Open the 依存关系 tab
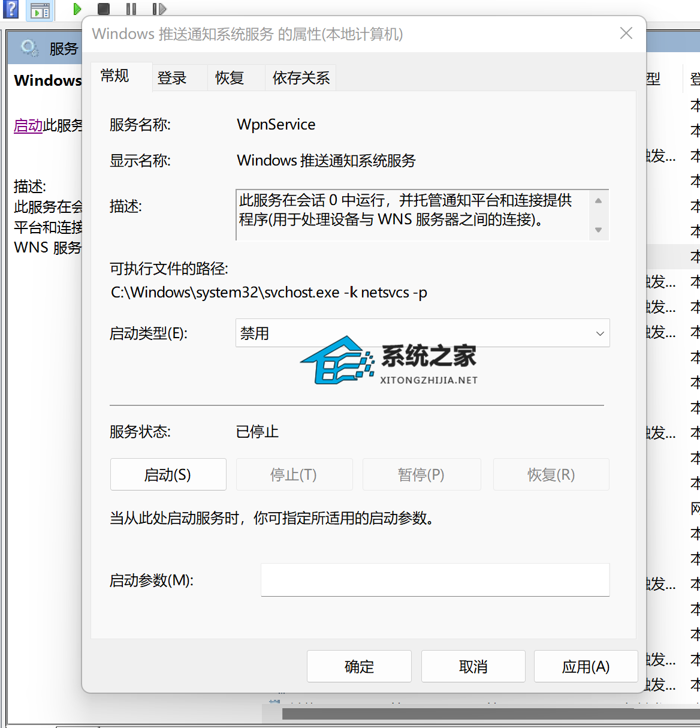 tap(301, 78)
